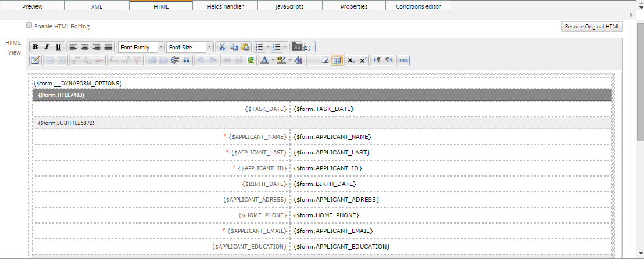
Task: Click the underline icon
Action: tap(58, 47)
